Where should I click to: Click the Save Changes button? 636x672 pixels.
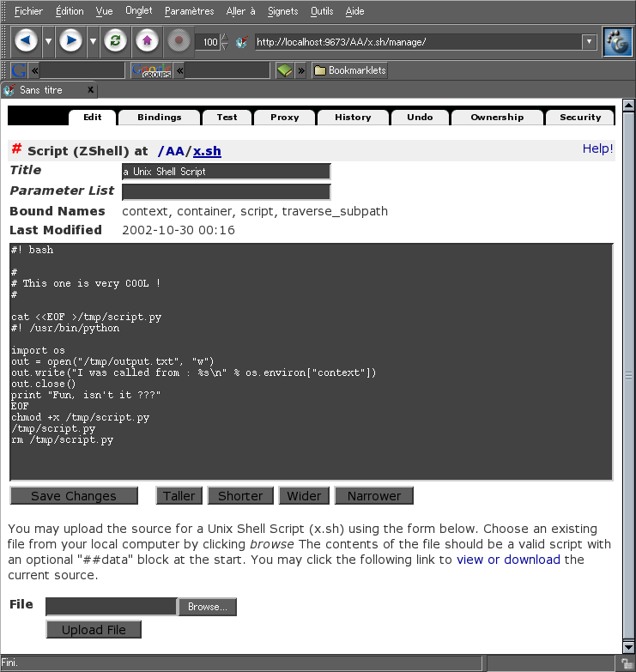(x=74, y=496)
